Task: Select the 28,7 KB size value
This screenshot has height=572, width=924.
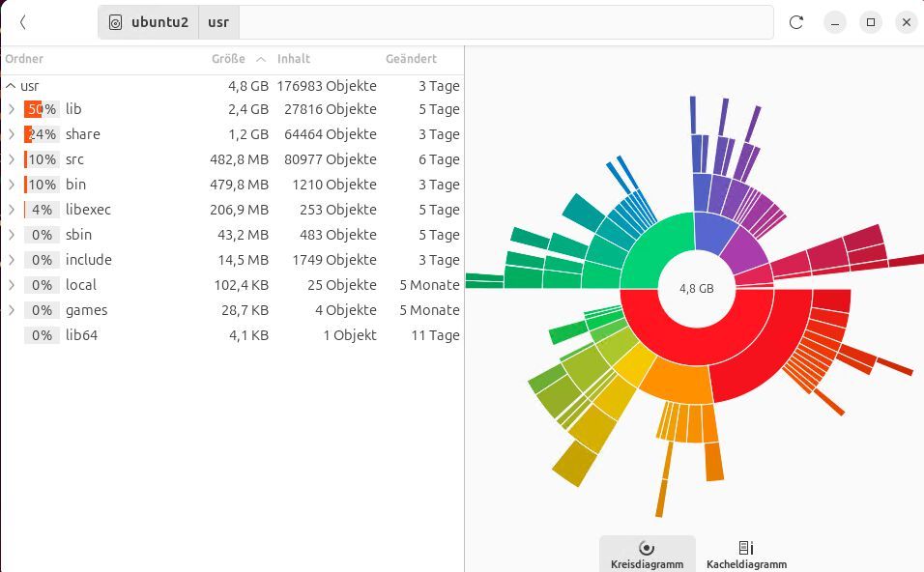Action: [245, 310]
